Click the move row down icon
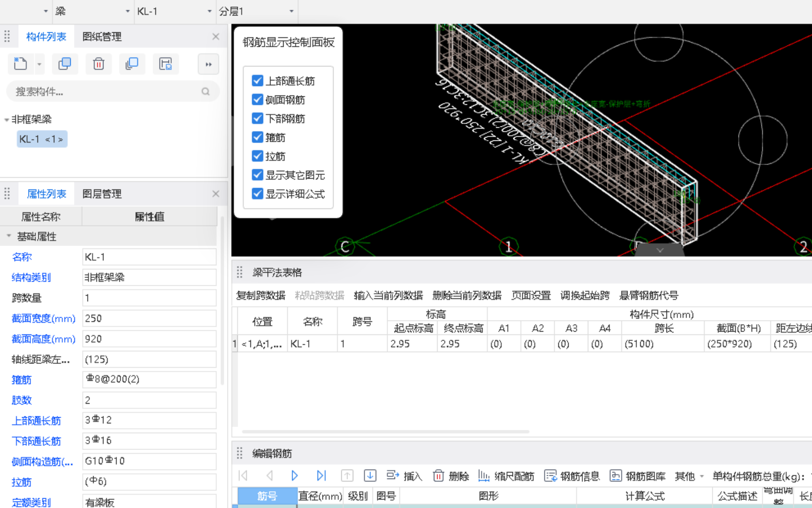 tap(370, 476)
